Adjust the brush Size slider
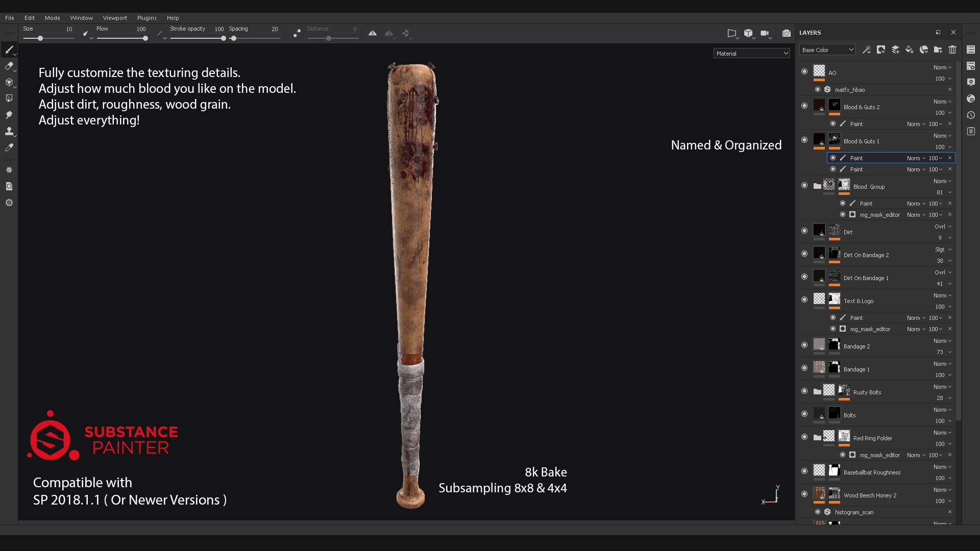The height and width of the screenshot is (551, 980). tap(49, 38)
